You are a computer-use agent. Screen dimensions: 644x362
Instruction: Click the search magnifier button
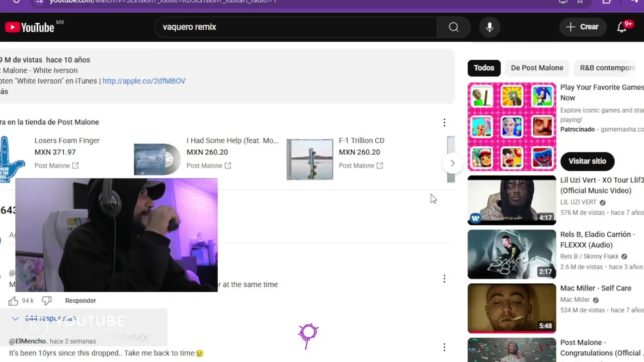click(x=454, y=27)
